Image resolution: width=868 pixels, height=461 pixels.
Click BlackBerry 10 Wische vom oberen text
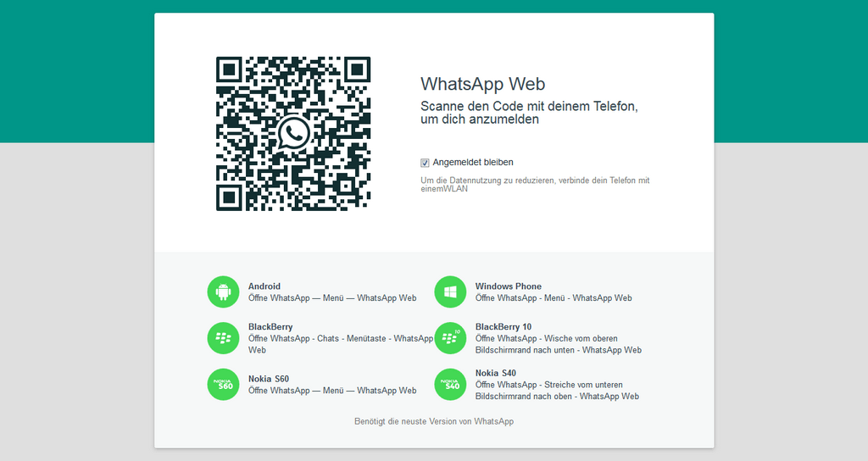point(559,344)
